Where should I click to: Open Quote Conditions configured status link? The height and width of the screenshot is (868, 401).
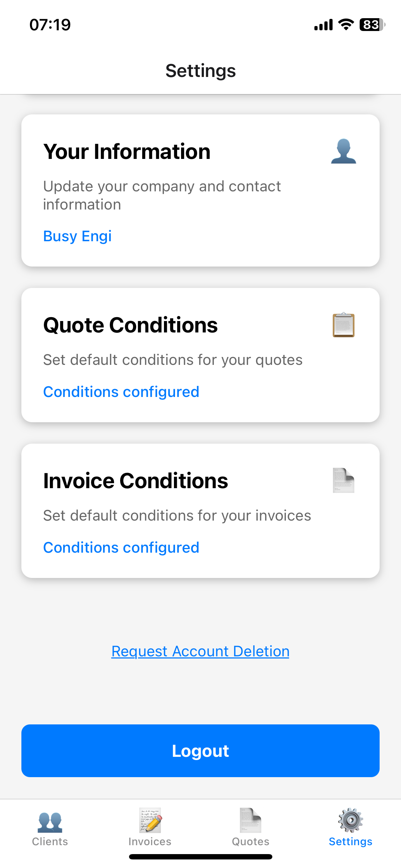point(121,392)
